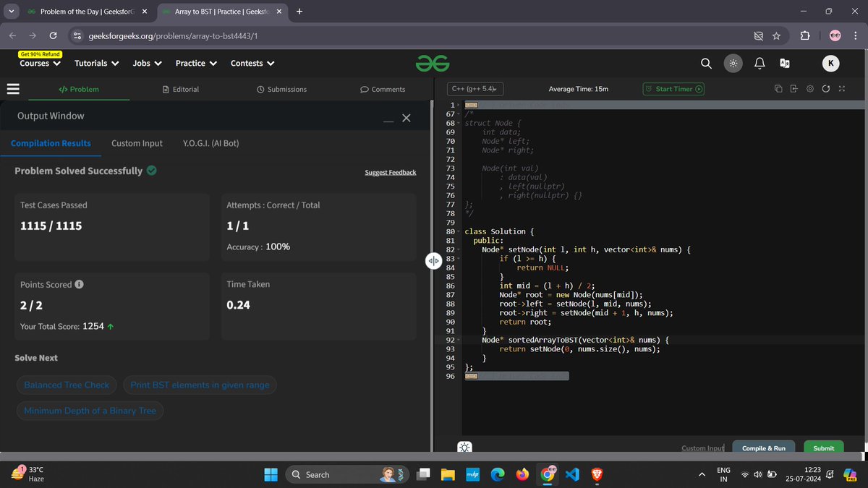Copy the editor code using copy icon

tap(778, 89)
